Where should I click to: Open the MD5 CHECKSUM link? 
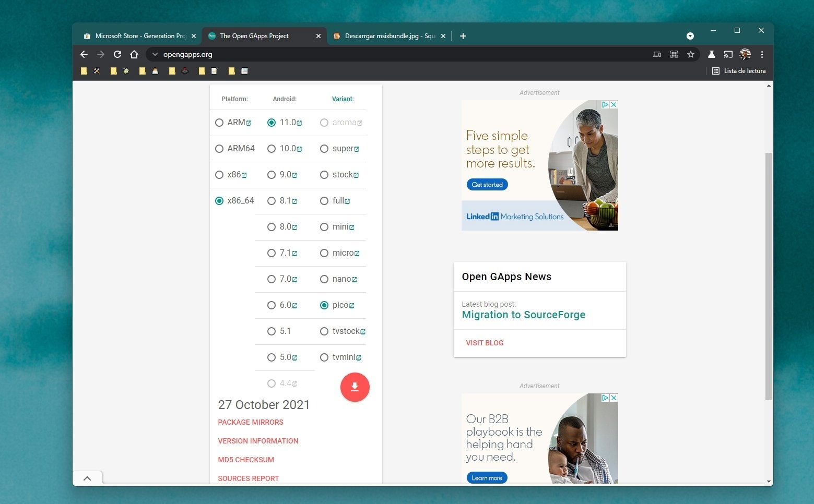[246, 460]
